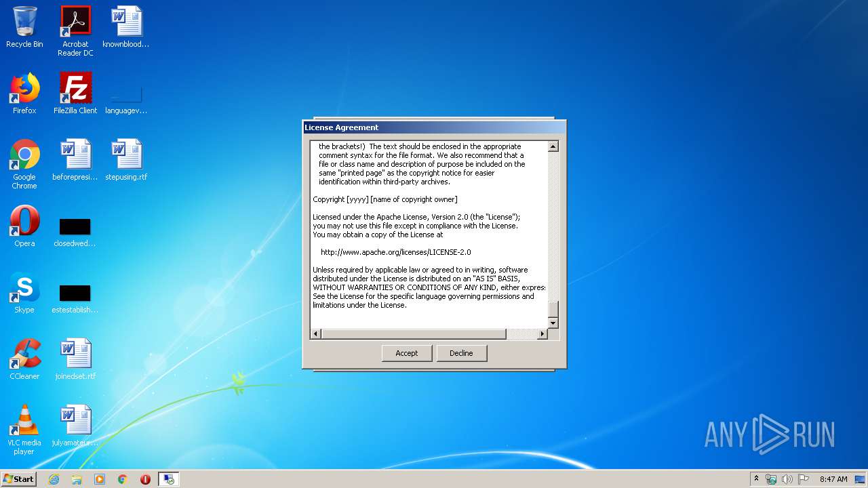Click the 'Copyright [yyyy]' line
Viewport: 868px width, 488px height.
click(385, 199)
